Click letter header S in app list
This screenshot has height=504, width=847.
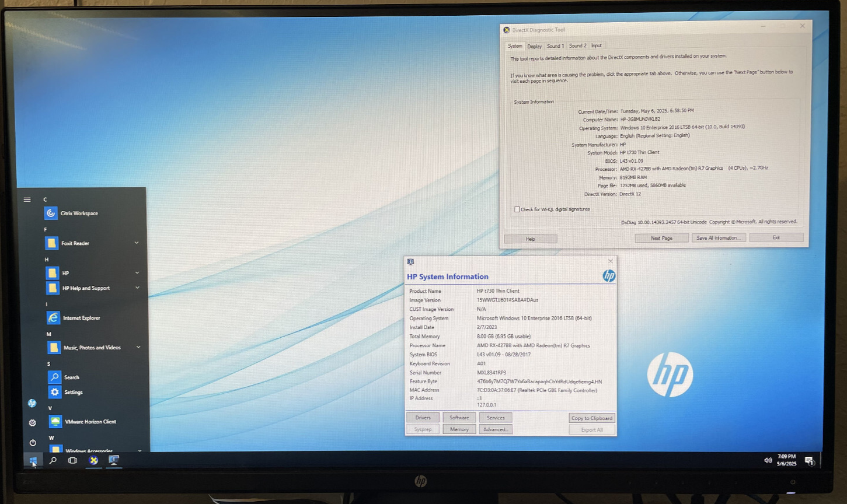(49, 364)
